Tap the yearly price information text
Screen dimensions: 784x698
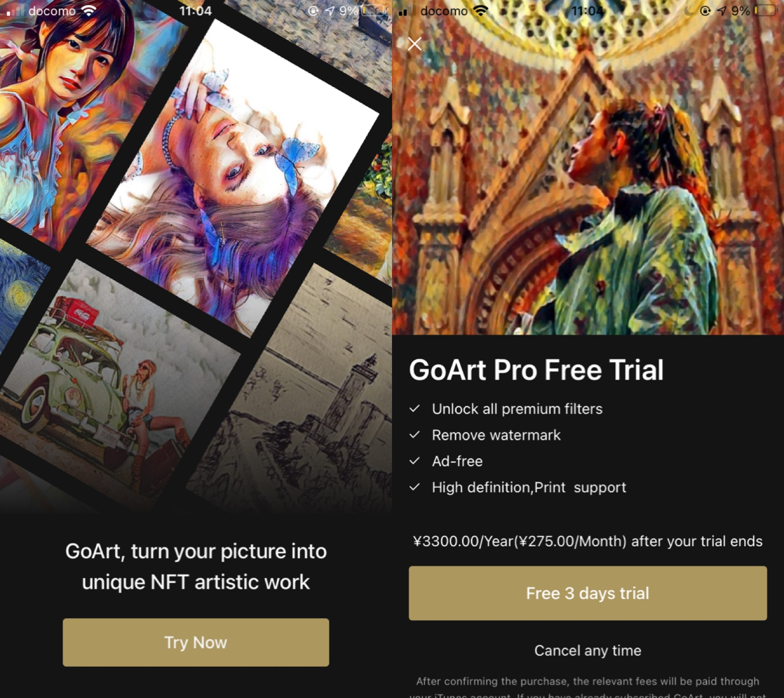point(588,541)
